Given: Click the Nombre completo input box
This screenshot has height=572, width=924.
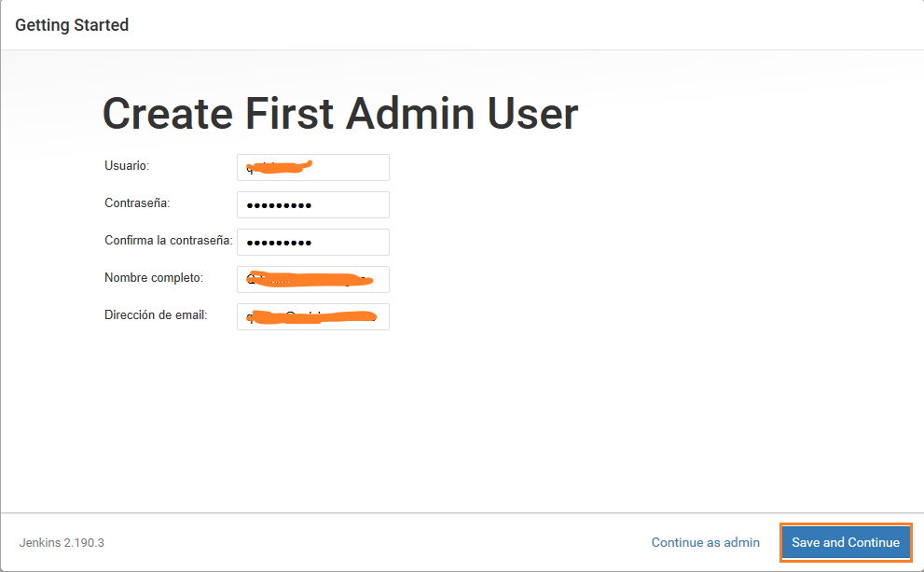Looking at the screenshot, I should 313,280.
